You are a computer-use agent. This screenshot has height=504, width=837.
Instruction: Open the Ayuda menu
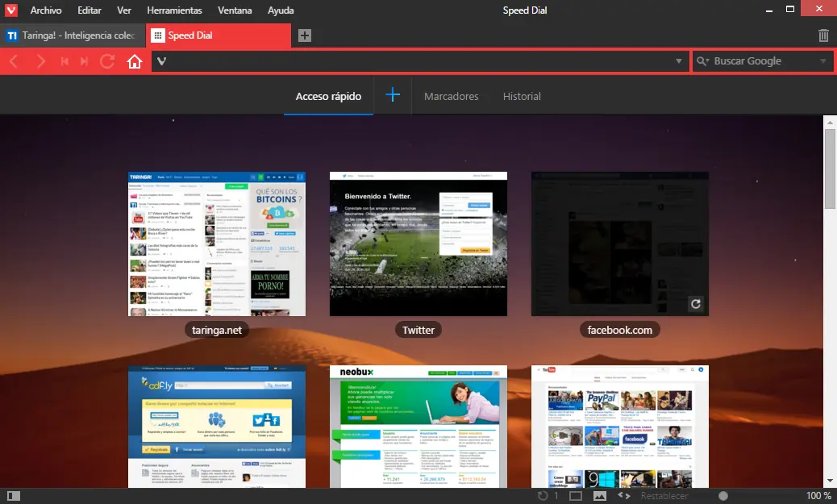[281, 10]
